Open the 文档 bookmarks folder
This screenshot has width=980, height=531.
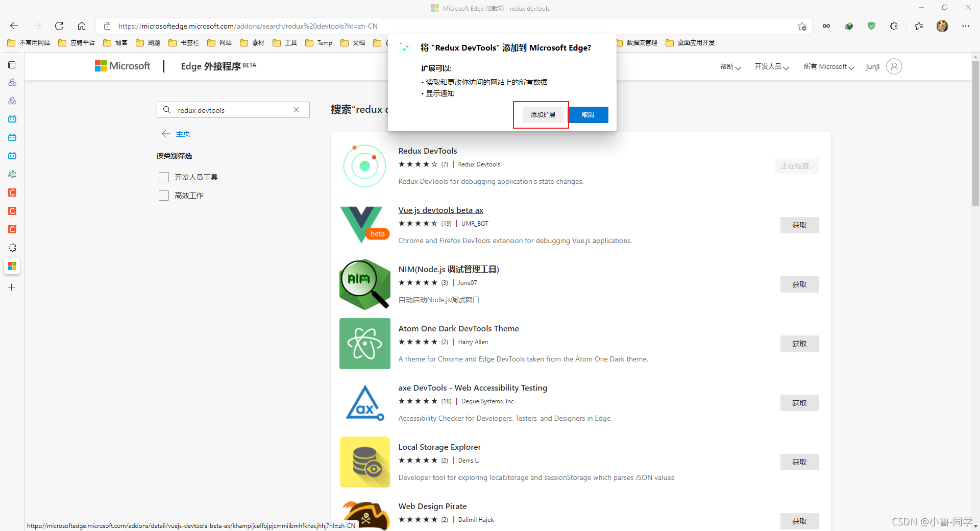pos(353,43)
